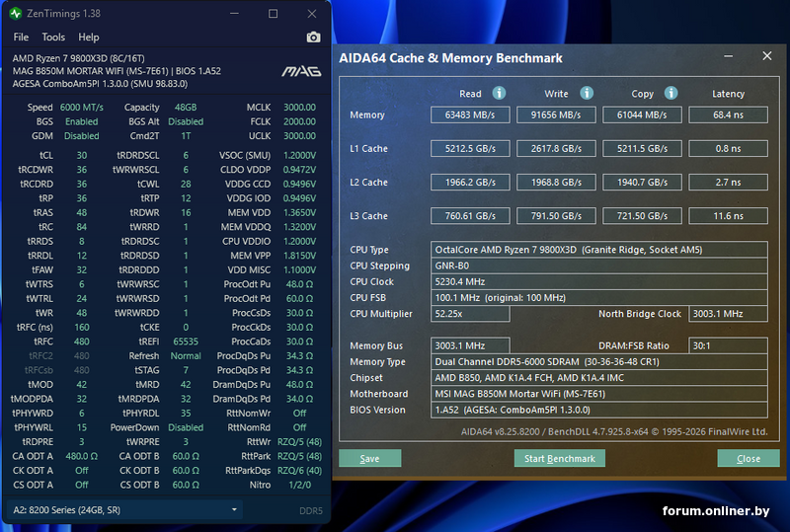Viewport: 790px width, 532px height.
Task: Click the Save button in AIDA64
Action: [369, 458]
